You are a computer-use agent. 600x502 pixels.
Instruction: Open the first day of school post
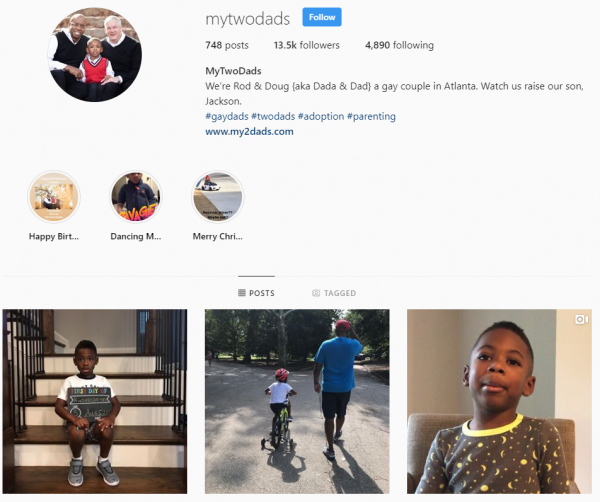click(x=95, y=401)
